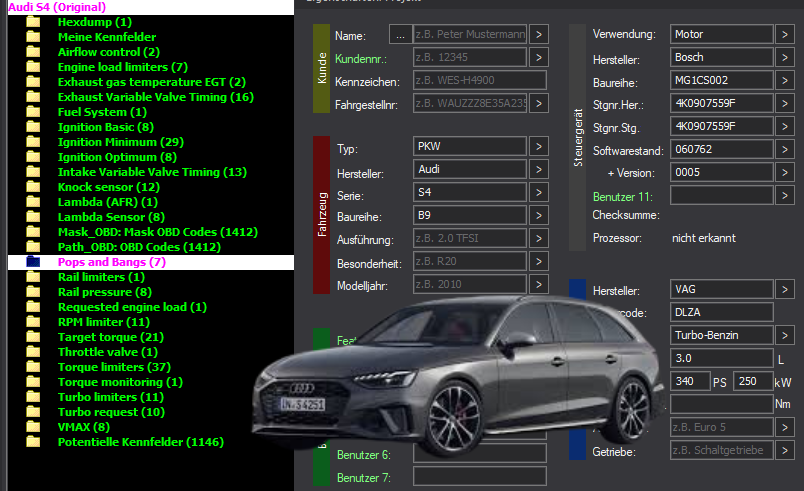Viewport: 804px width, 491px height.
Task: Click the Throttle valve folder icon
Action: coord(33,352)
